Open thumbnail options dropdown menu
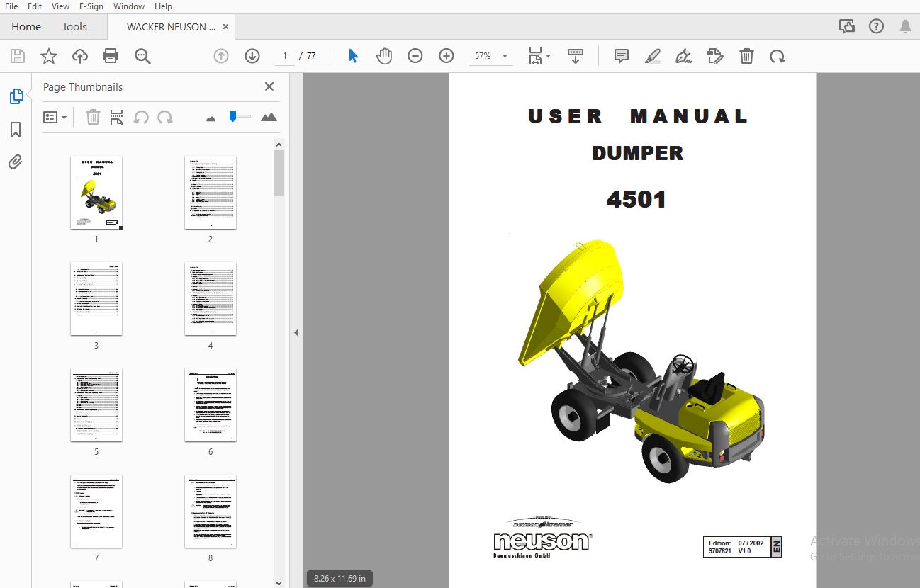The width and height of the screenshot is (920, 588). [55, 117]
